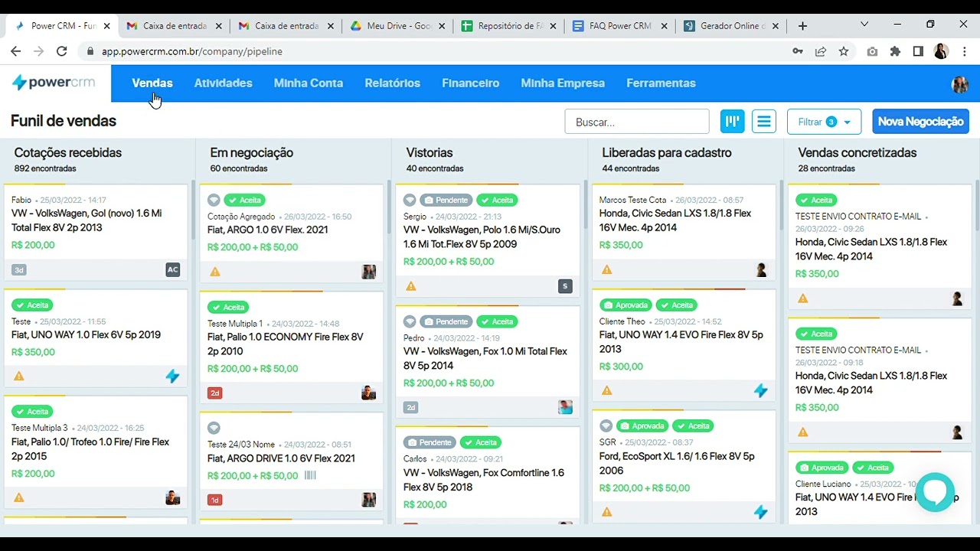
Task: Click Pendente tag on Sergio card
Action: coord(446,200)
